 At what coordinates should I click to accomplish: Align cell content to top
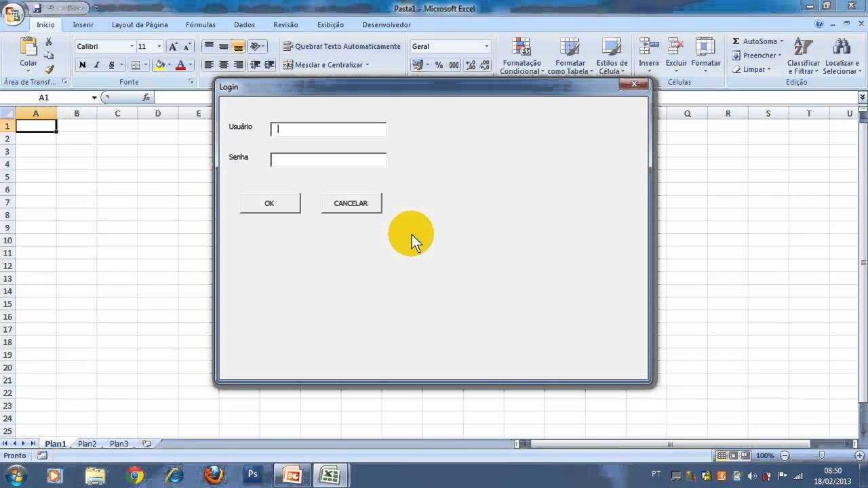[209, 46]
